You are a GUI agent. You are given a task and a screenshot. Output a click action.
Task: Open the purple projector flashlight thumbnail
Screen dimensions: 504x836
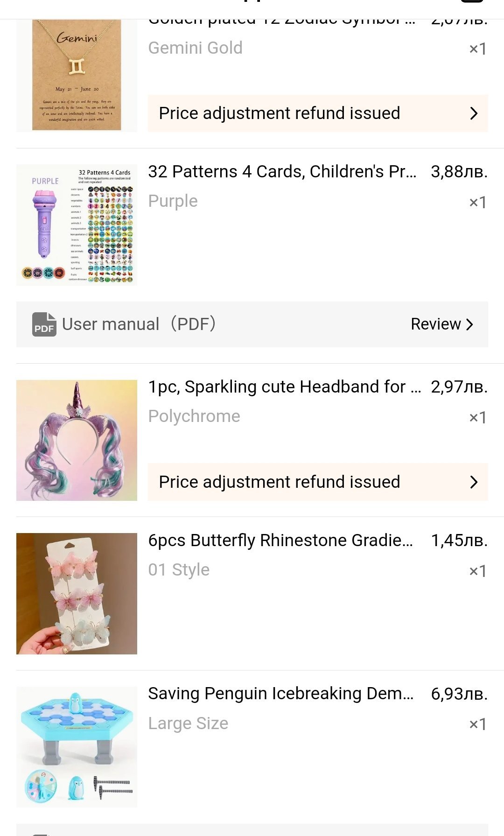77,225
